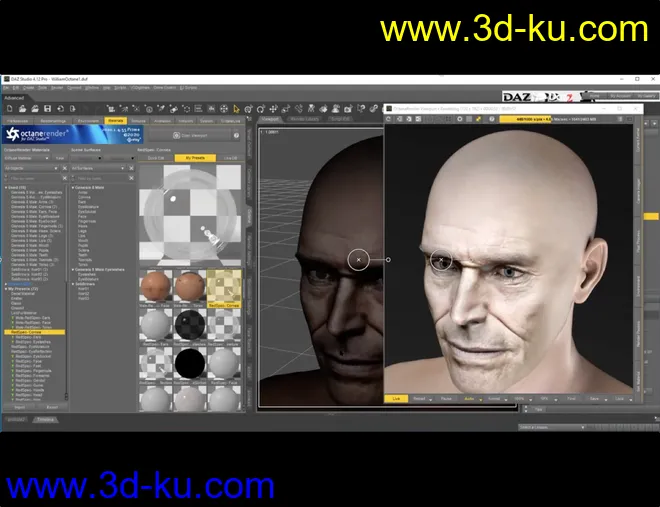Open the Materials pane tab

coord(115,120)
